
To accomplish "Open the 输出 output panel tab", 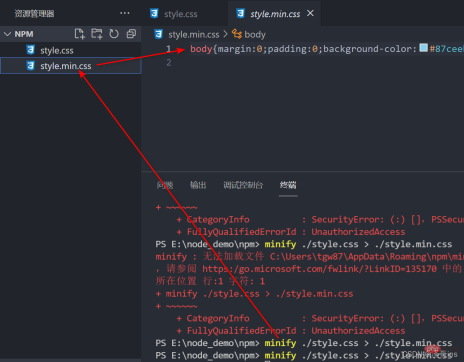I will coord(198,185).
